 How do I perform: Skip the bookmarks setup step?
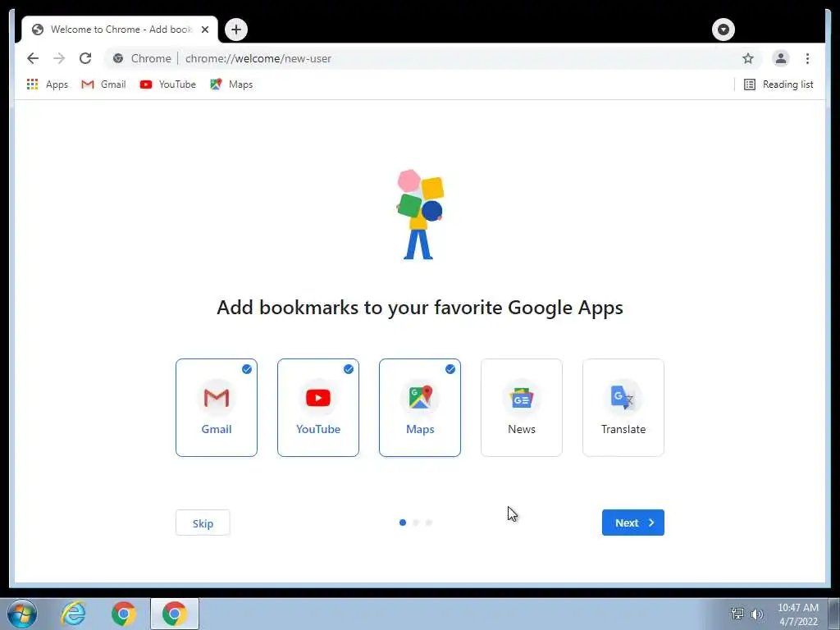click(203, 523)
